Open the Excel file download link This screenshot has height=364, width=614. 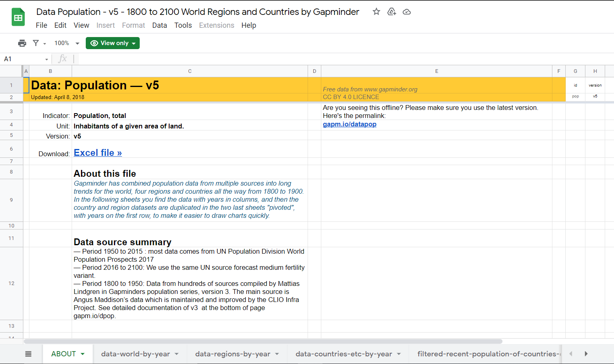coord(98,153)
